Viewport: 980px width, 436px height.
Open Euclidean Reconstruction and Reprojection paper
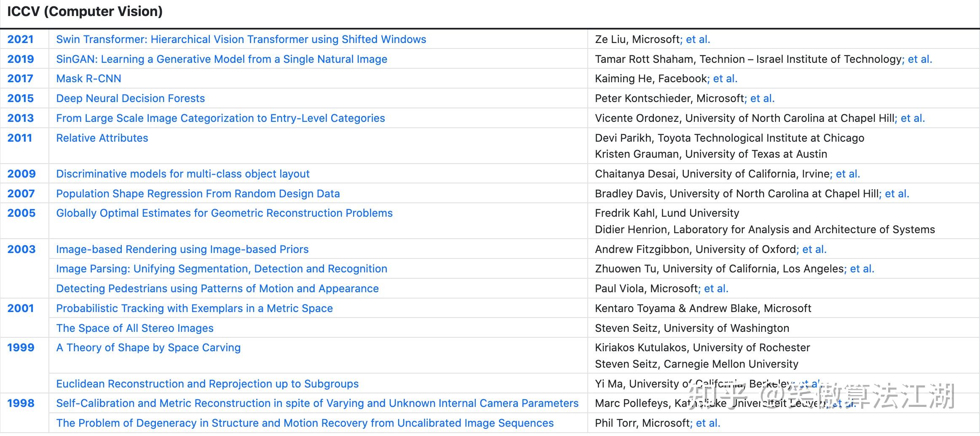[x=207, y=384]
